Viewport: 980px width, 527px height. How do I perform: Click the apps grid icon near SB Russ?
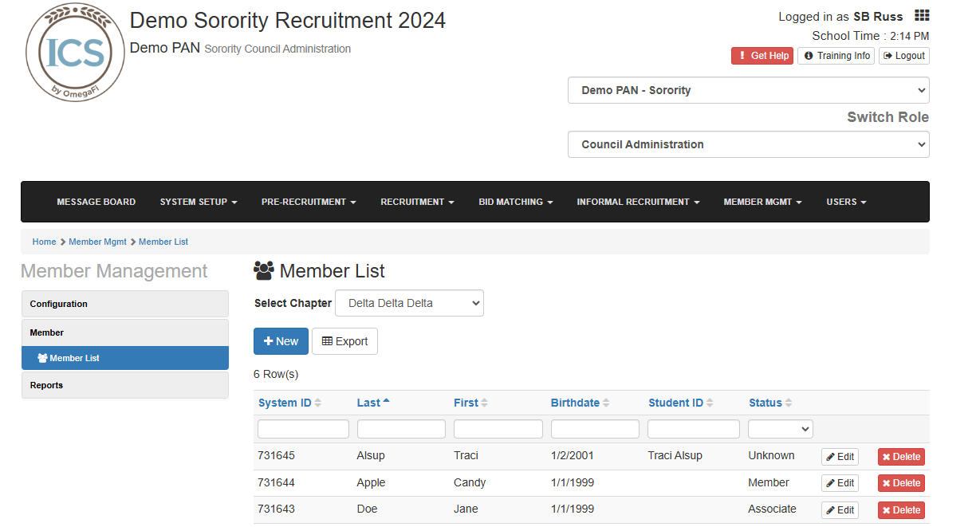(x=922, y=15)
